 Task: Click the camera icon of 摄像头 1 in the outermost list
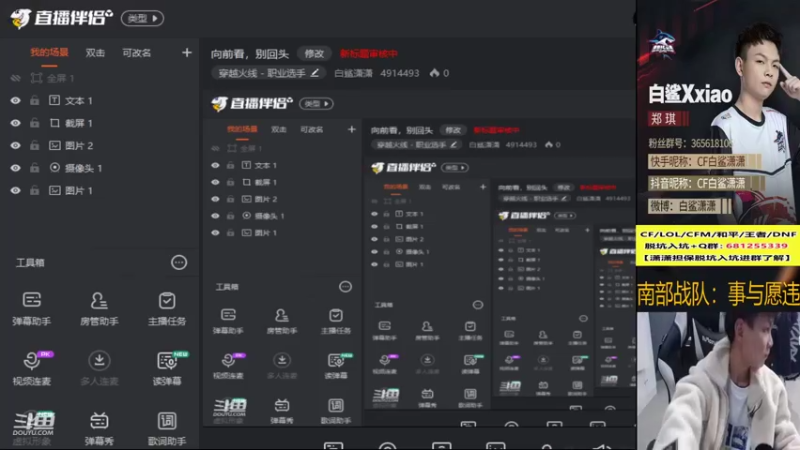tap(55, 168)
